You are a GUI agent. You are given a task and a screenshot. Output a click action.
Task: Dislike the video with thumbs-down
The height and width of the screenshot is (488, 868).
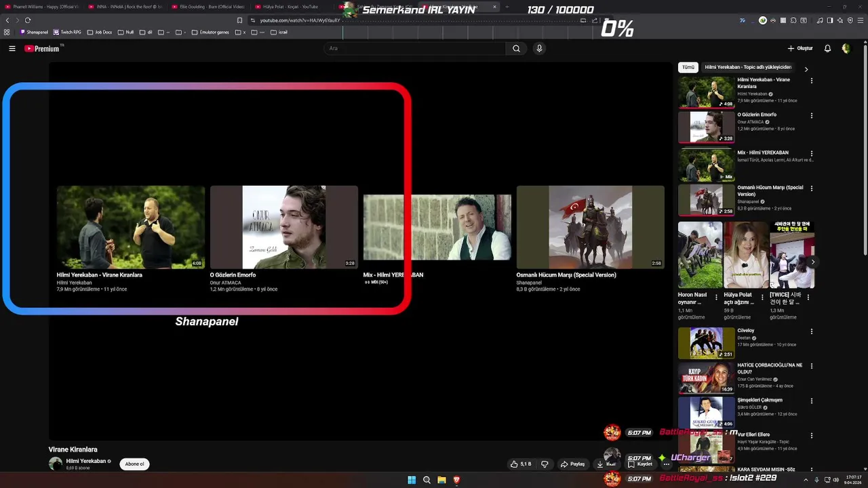[544, 464]
